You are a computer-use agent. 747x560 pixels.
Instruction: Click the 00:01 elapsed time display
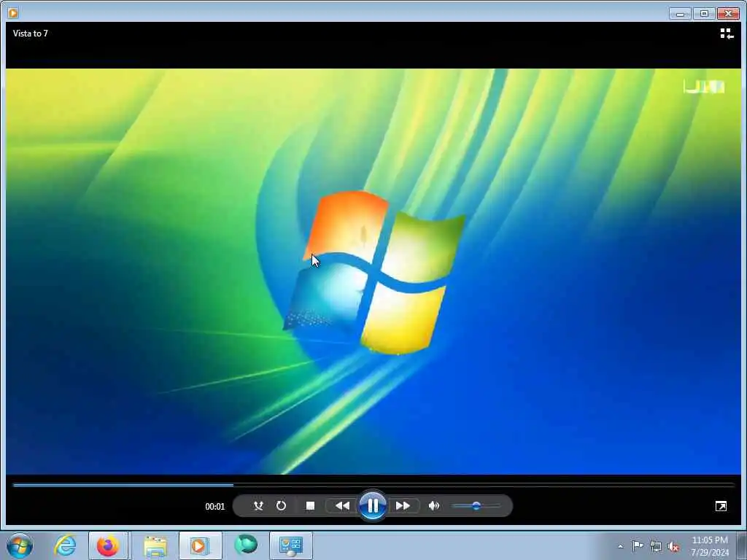[x=215, y=506]
